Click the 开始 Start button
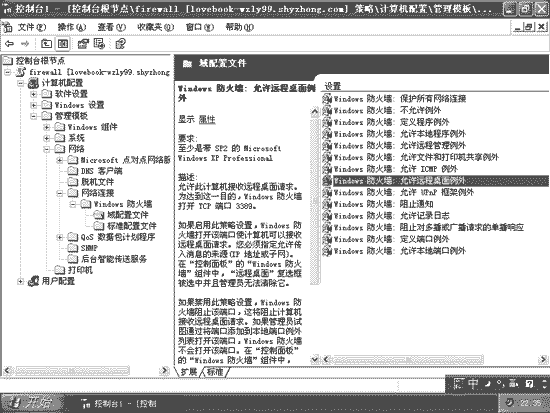Viewport: 550px width, 413px height. [32, 403]
